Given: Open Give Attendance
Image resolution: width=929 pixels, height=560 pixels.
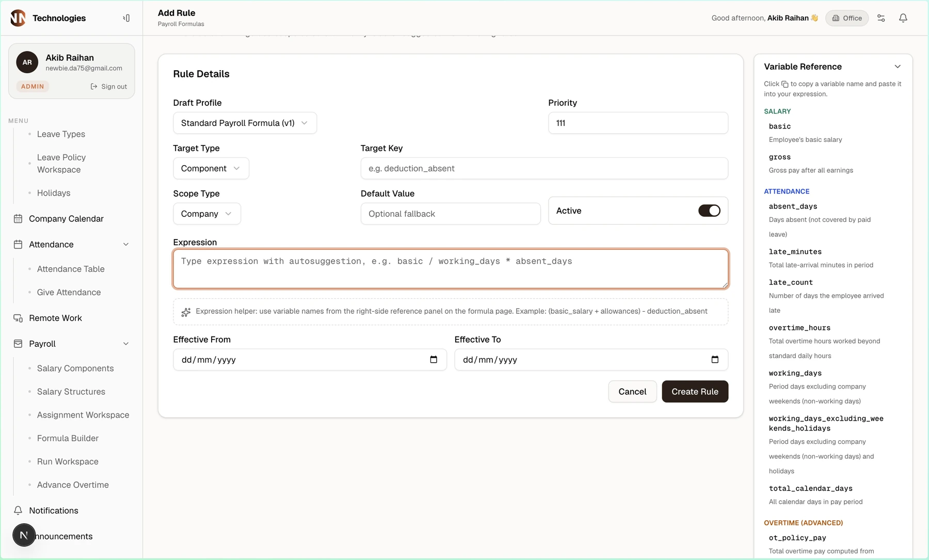Looking at the screenshot, I should click(x=69, y=292).
